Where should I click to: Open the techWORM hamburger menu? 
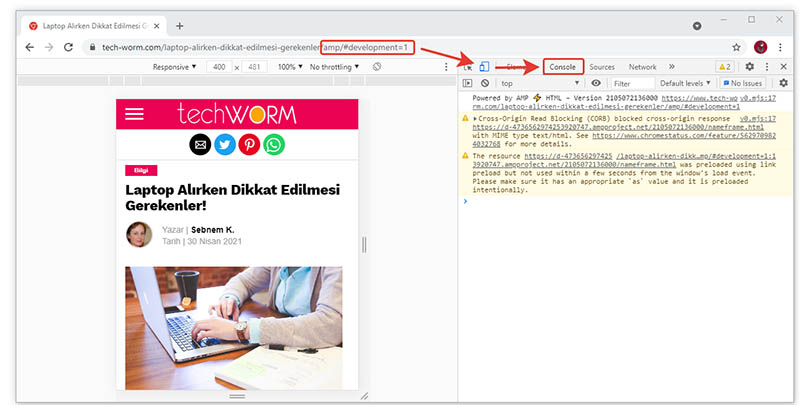click(x=135, y=114)
